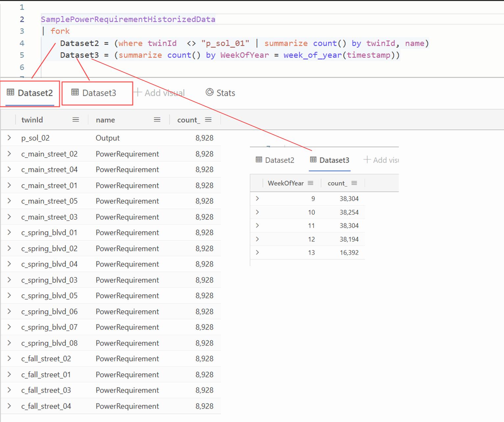This screenshot has width=504, height=422.
Task: Click the Stats circular target icon
Action: tap(209, 93)
